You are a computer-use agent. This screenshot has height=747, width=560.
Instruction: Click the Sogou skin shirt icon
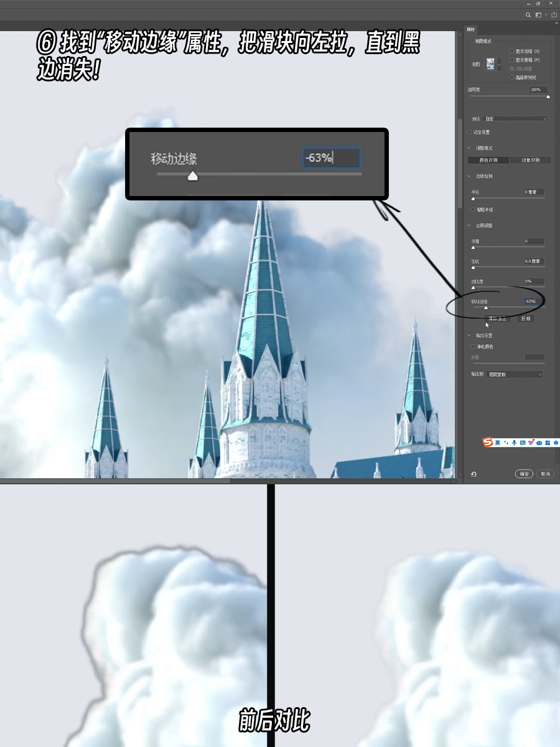coord(531,442)
